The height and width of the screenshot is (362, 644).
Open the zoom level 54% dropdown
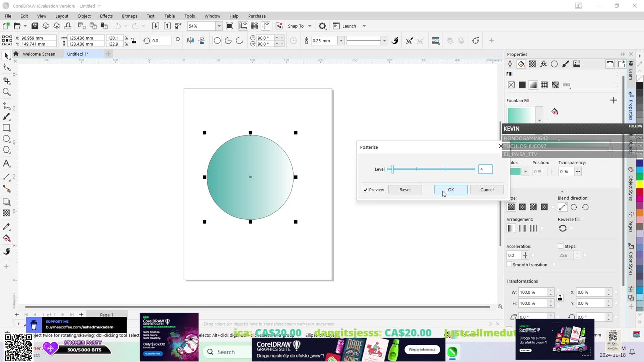click(219, 26)
